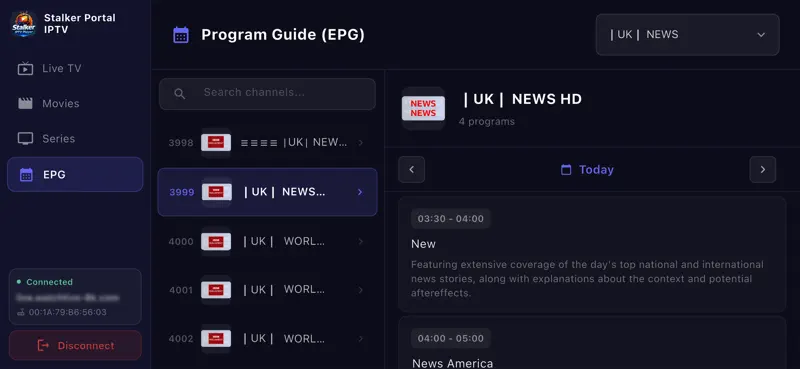Click the logo thumbnail of channel 3998
Image resolution: width=800 pixels, height=369 pixels.
tap(216, 143)
